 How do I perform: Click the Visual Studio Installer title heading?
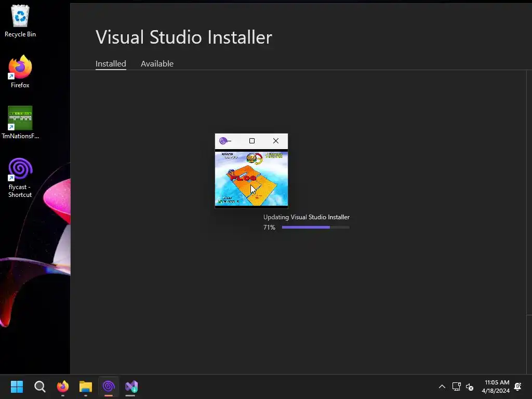coord(184,37)
